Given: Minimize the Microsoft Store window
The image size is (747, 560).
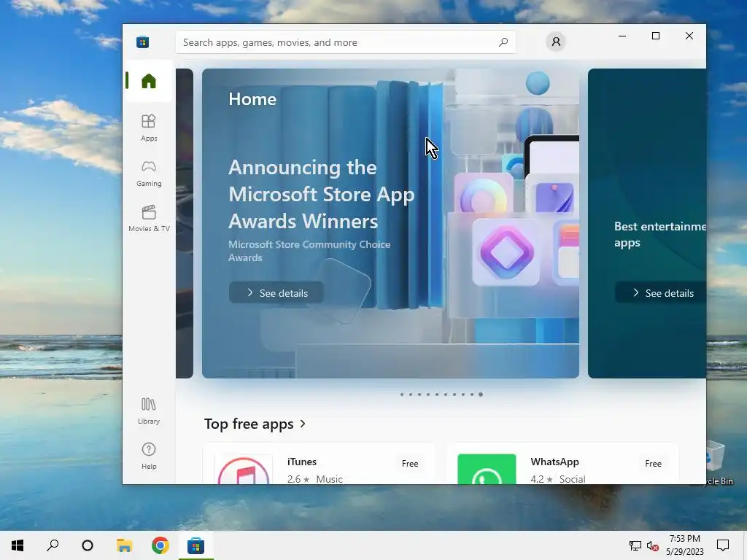Looking at the screenshot, I should tap(622, 36).
